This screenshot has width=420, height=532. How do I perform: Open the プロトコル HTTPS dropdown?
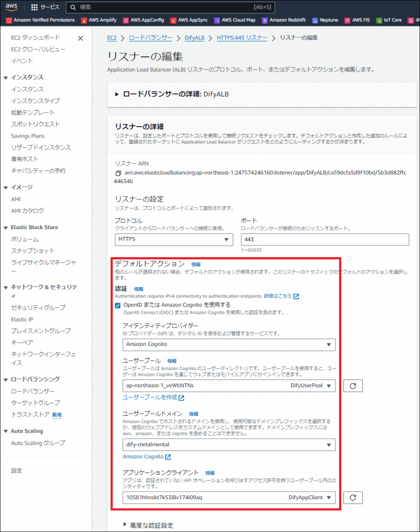pyautogui.click(x=173, y=239)
